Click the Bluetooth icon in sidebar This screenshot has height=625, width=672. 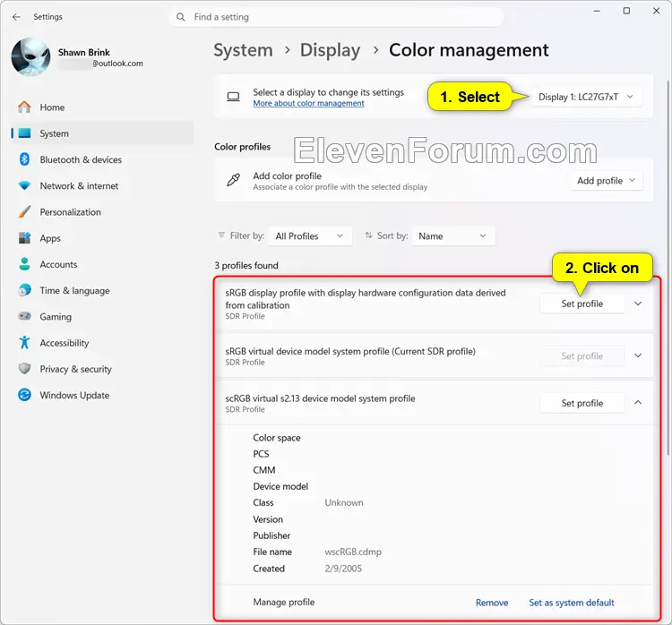pyautogui.click(x=24, y=159)
